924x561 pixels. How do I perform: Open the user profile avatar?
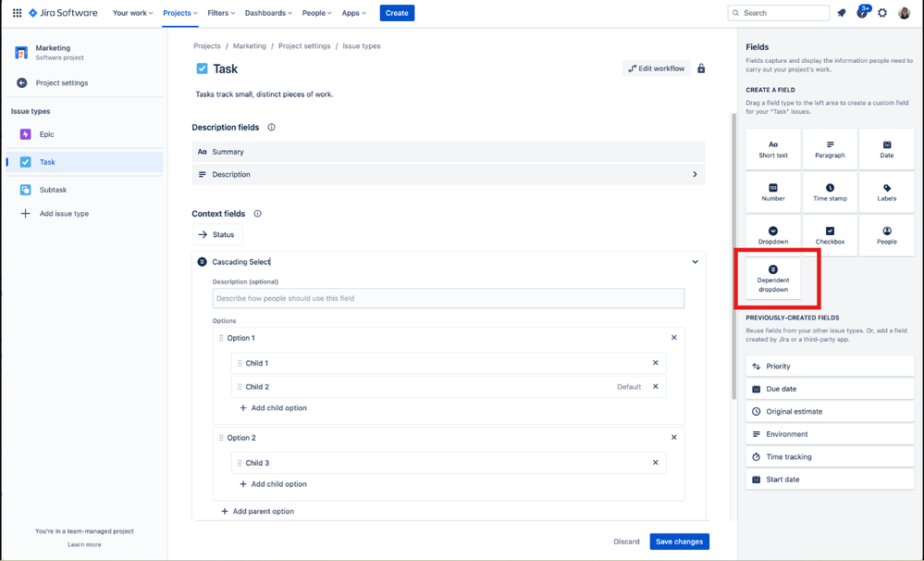(x=904, y=13)
